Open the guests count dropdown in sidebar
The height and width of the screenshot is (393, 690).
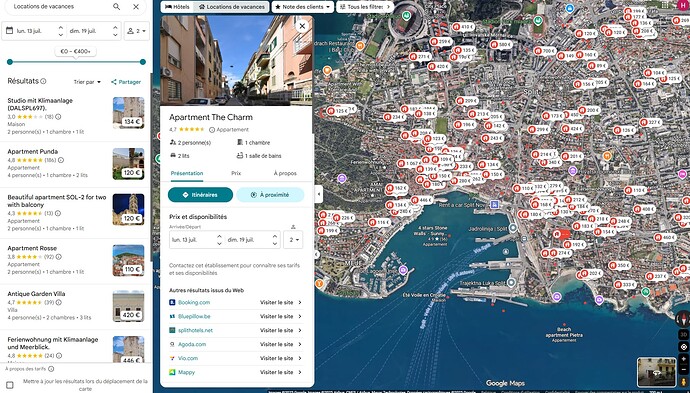pyautogui.click(x=136, y=31)
